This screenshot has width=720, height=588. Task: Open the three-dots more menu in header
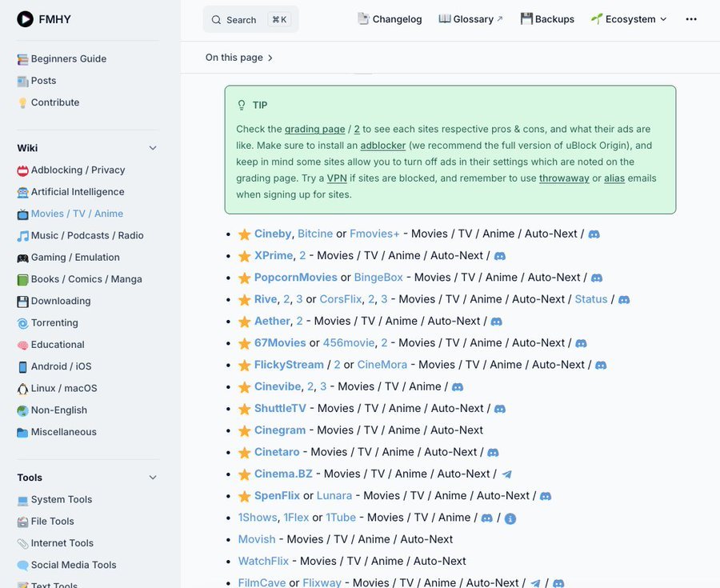[x=691, y=19]
